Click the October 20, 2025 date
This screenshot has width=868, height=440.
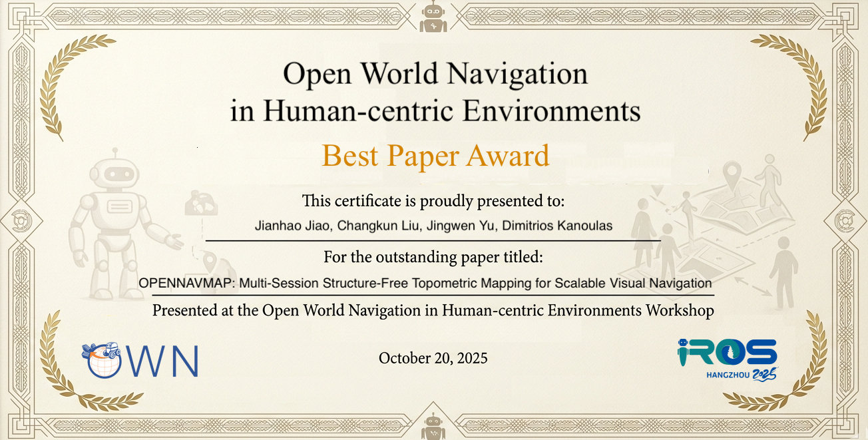(x=433, y=358)
